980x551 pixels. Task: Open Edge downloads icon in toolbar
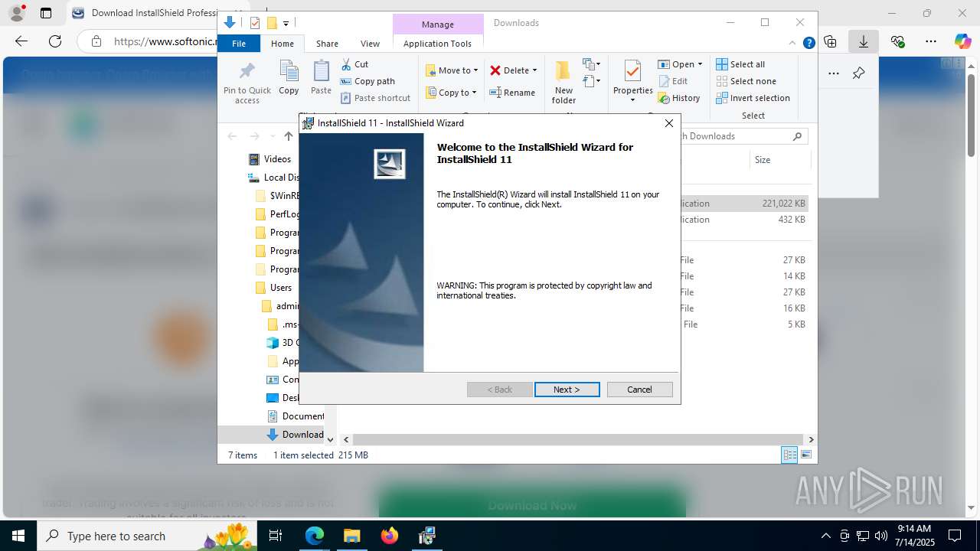point(863,41)
